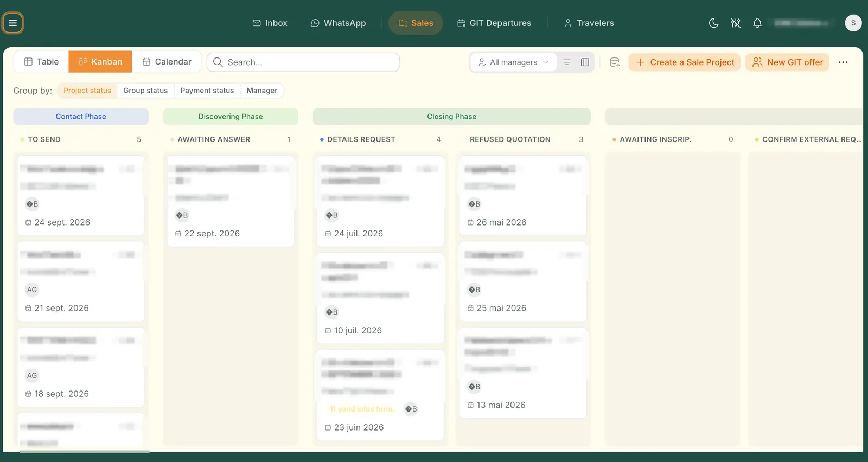The width and height of the screenshot is (868, 462).
Task: Open the three-dot more options menu
Action: tap(843, 62)
